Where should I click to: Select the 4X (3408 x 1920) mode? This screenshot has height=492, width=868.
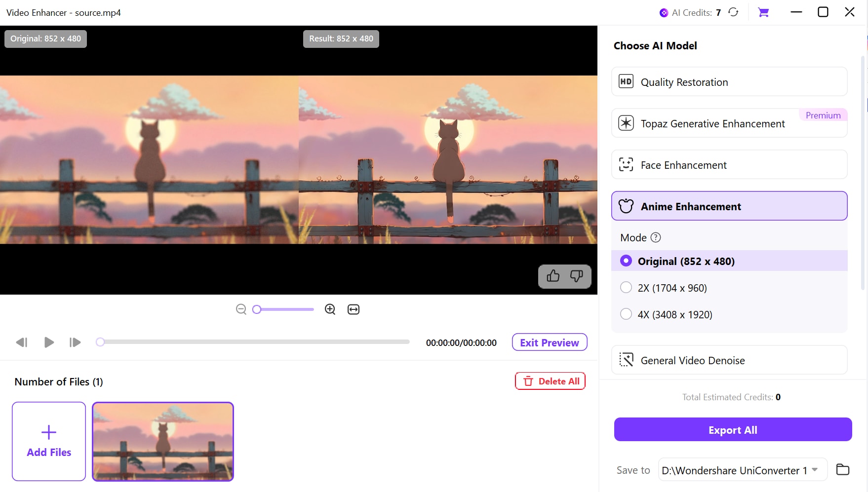point(729,314)
